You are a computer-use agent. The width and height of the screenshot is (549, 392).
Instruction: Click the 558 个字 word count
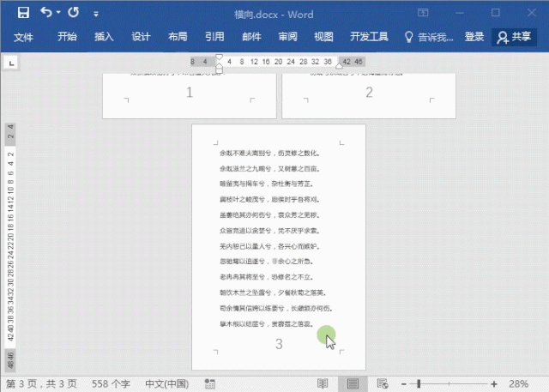point(111,384)
